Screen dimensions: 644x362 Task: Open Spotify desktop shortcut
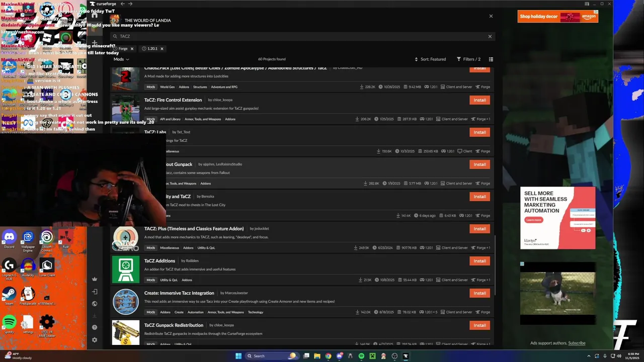pos(9,324)
